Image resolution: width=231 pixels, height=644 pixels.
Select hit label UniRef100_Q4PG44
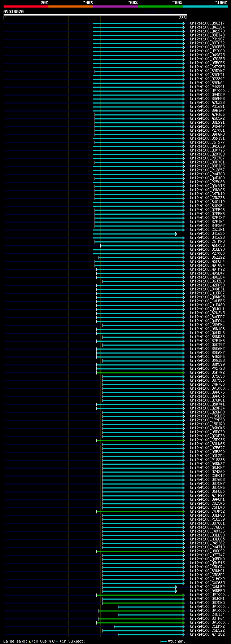coord(207,321)
